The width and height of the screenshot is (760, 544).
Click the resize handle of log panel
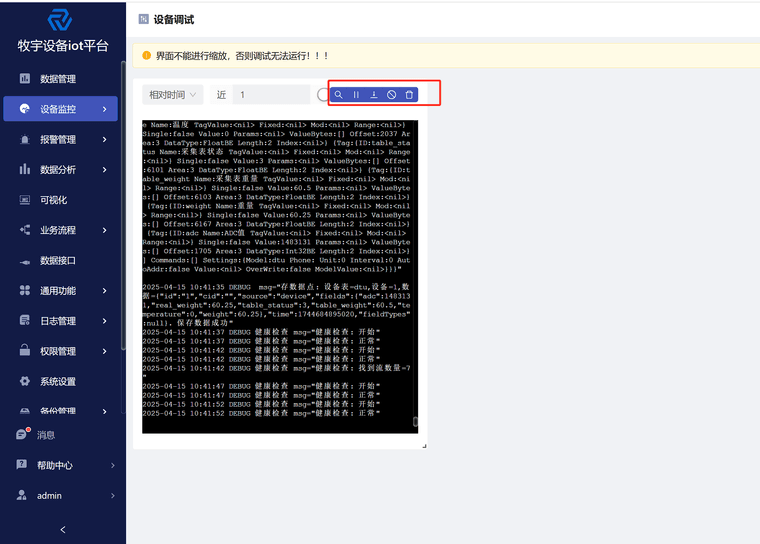click(x=424, y=446)
